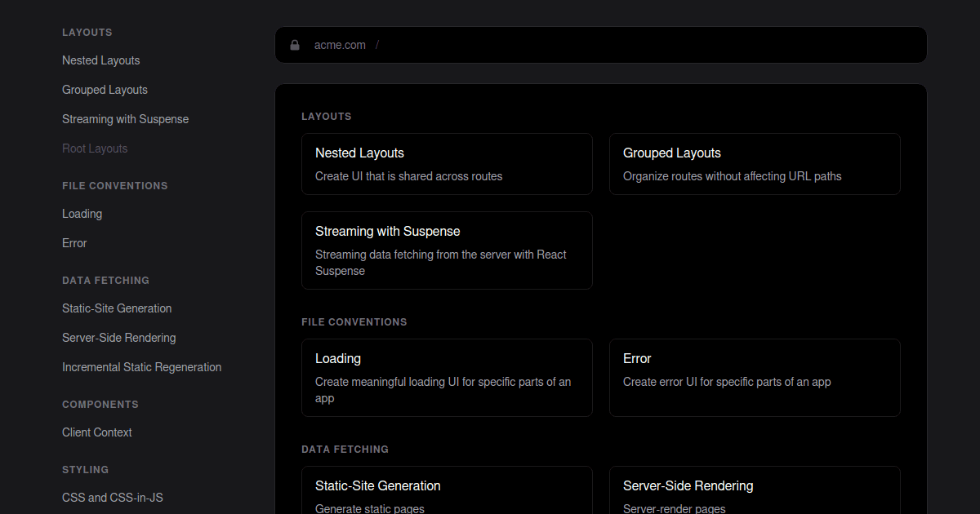Select the 'Loading' card in File Conventions
This screenshot has height=514, width=980.
(447, 377)
